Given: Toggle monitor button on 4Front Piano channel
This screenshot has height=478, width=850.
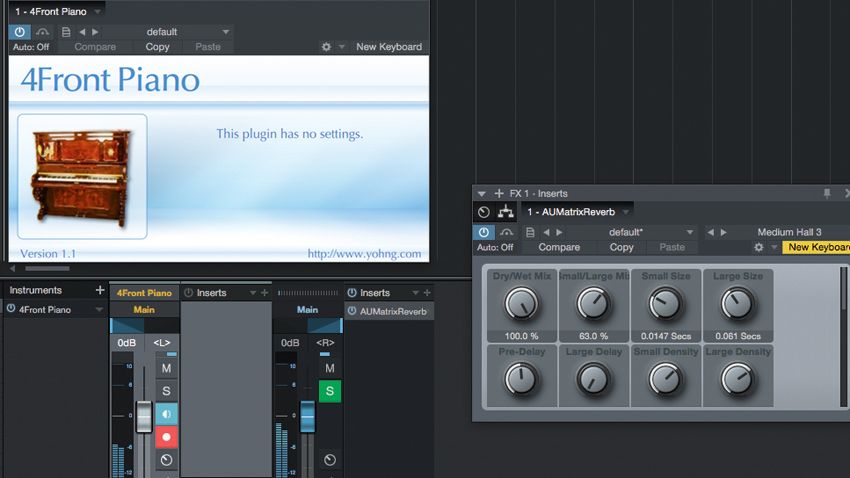Looking at the screenshot, I should coord(166,414).
